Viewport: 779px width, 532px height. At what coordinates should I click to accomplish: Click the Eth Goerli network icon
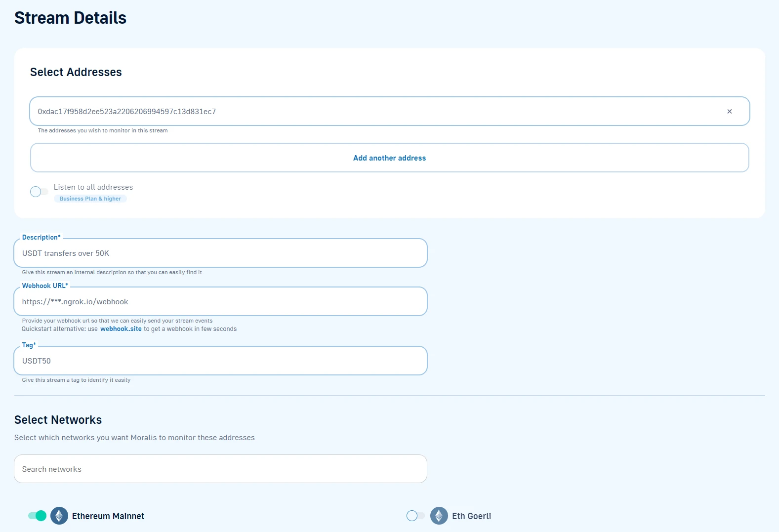click(439, 516)
